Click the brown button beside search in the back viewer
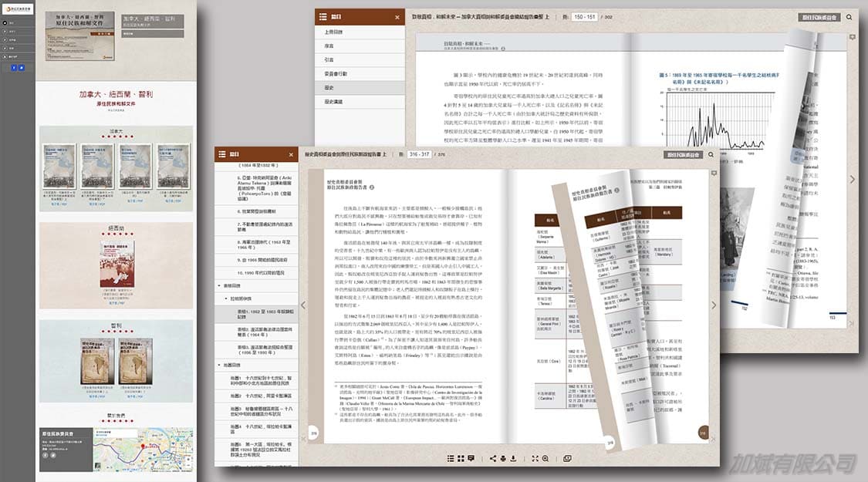 819,17
